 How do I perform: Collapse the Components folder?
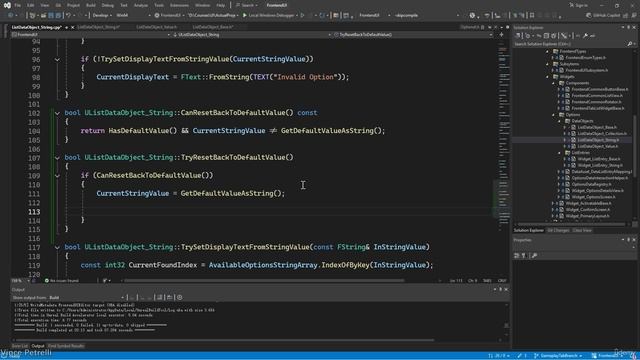point(554,83)
